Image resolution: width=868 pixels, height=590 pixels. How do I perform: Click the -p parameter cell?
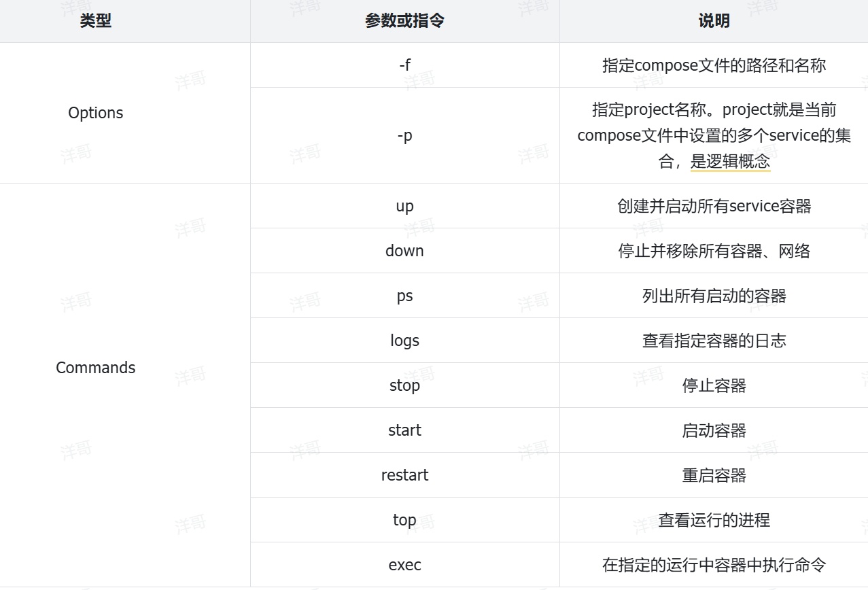click(x=404, y=135)
